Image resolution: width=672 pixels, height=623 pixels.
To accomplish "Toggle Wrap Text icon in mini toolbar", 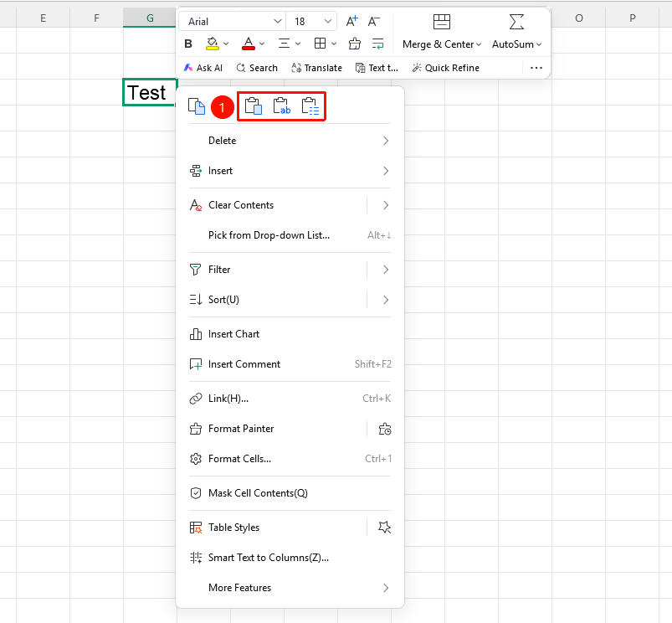I will [377, 44].
